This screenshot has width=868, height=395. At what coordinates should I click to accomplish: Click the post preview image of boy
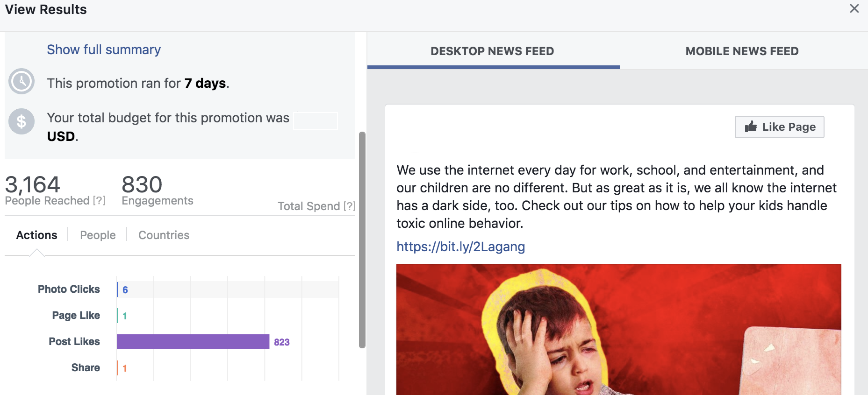click(618, 330)
